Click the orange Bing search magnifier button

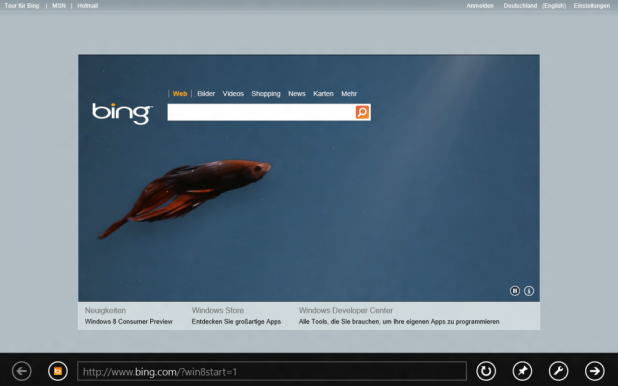point(362,112)
